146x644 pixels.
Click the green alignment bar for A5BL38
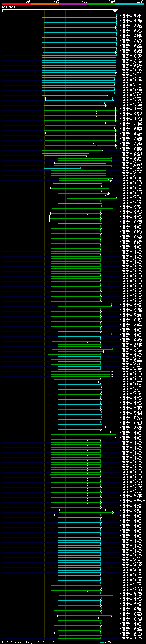pos(92,198)
